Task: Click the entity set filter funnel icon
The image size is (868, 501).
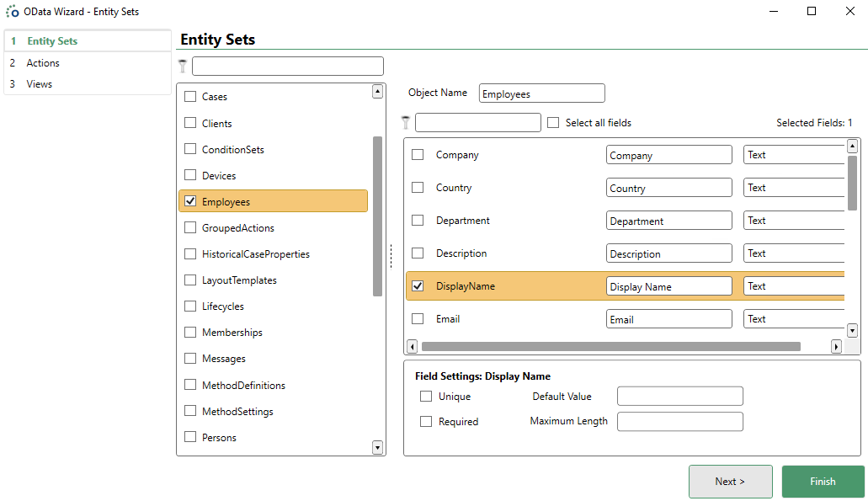Action: pyautogui.click(x=183, y=66)
